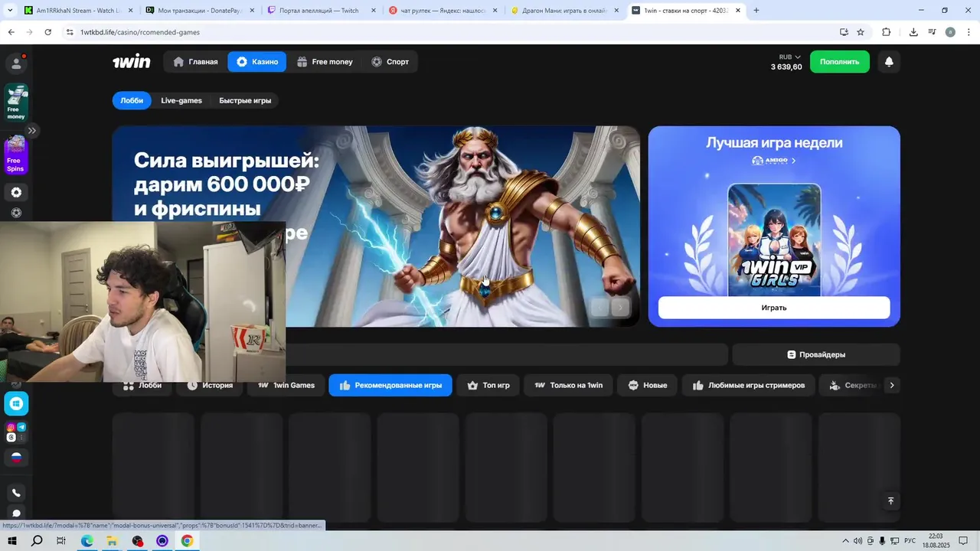Open the Провайдеры providers button
The image size is (980, 551).
[816, 354]
